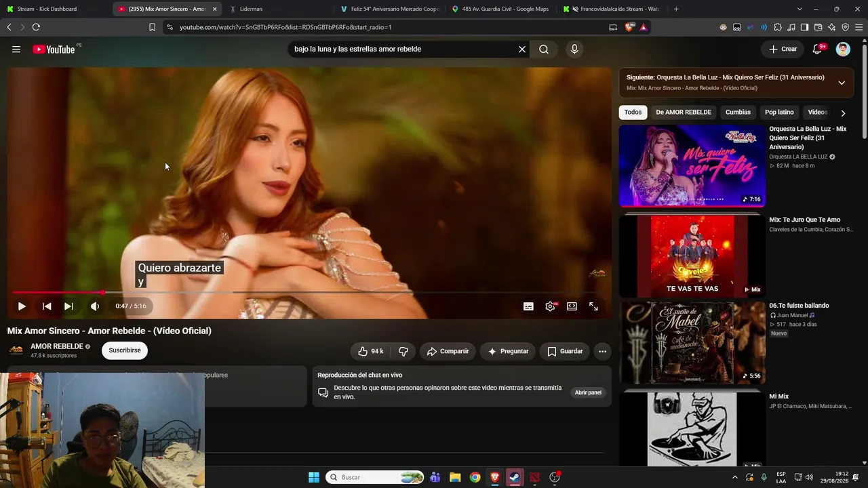Select the Cumbias filter chip
The height and width of the screenshot is (488, 868).
pos(738,113)
